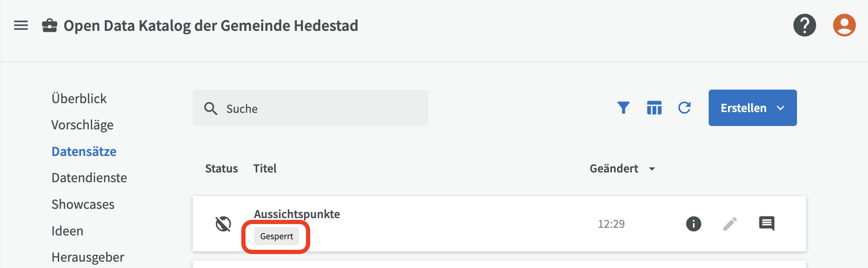Click inside the Suche search field
This screenshot has width=868, height=268.
[x=311, y=108]
